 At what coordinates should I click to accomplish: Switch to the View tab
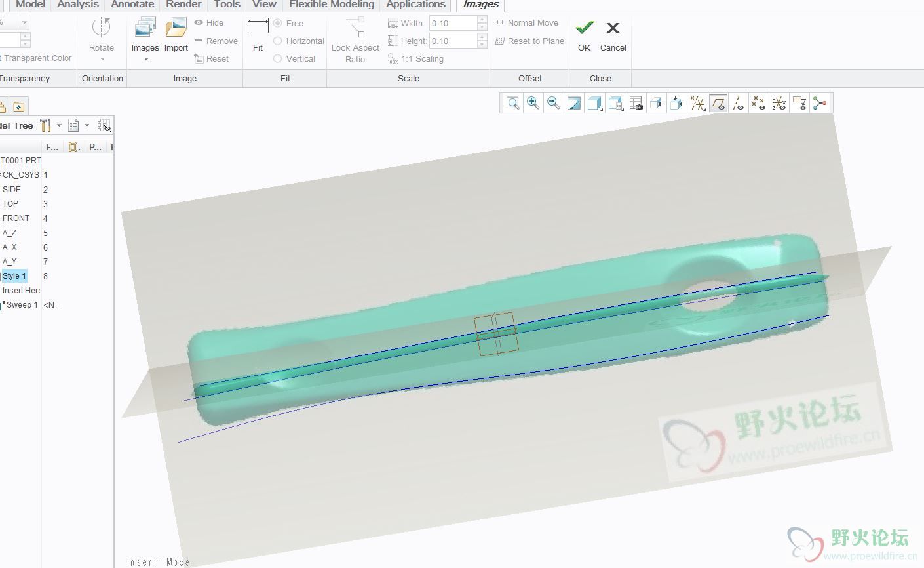[264, 5]
